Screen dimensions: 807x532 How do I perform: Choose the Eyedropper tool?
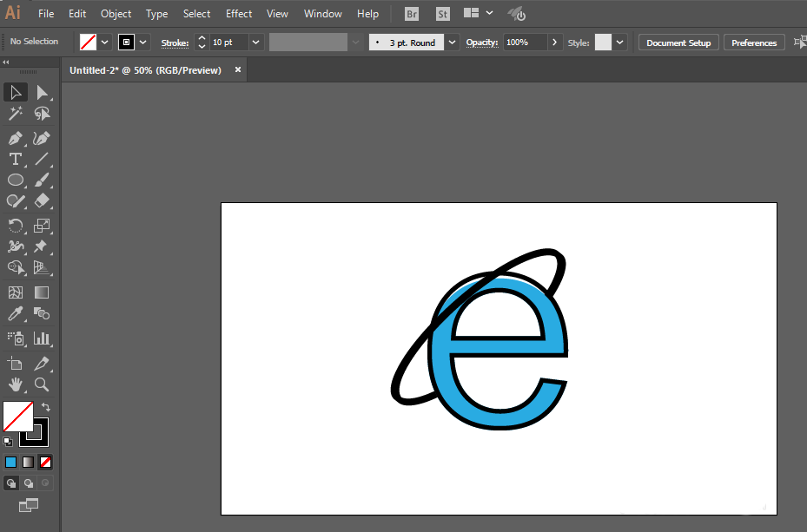tap(16, 313)
